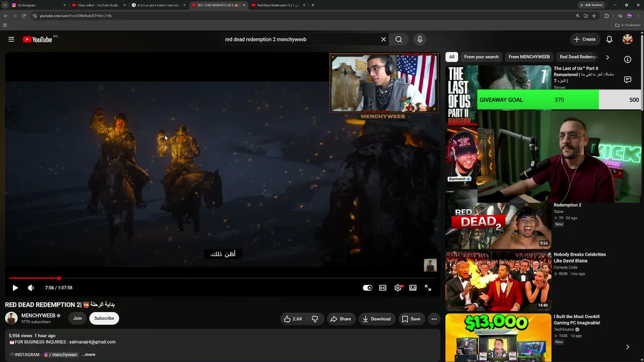
Task: Open the David Blaine video thumbnail
Action: coord(498,281)
